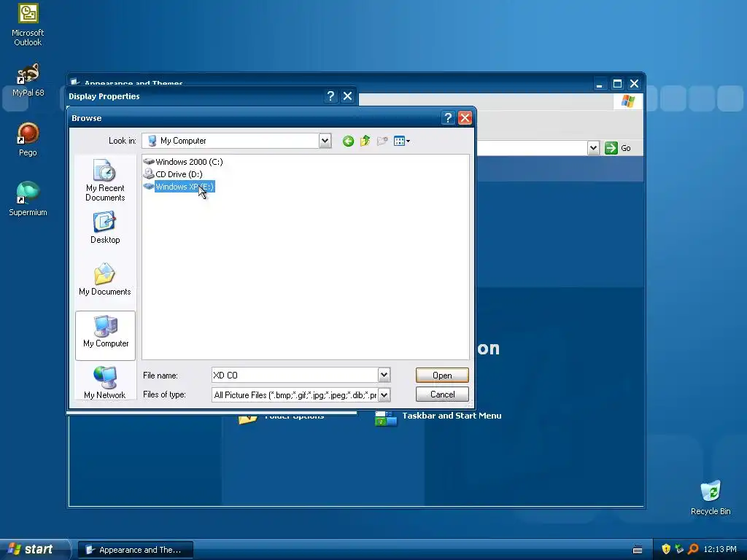The height and width of the screenshot is (560, 747).
Task: Click the network tray icon
Action: pos(679,549)
